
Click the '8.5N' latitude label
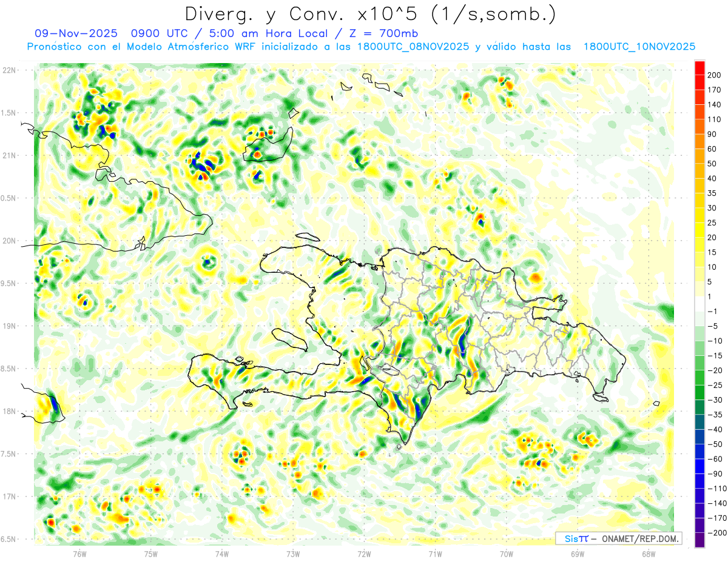[x=9, y=369]
